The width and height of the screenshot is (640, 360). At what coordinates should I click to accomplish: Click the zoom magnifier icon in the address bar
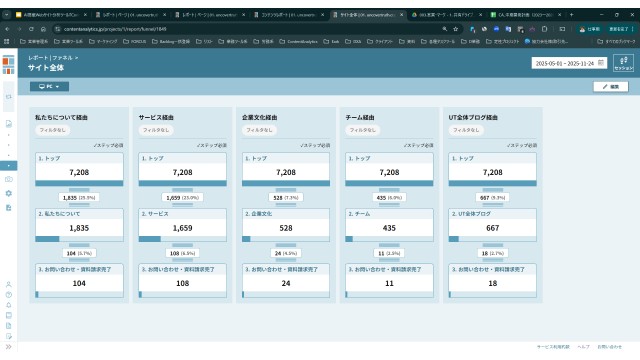[444, 29]
